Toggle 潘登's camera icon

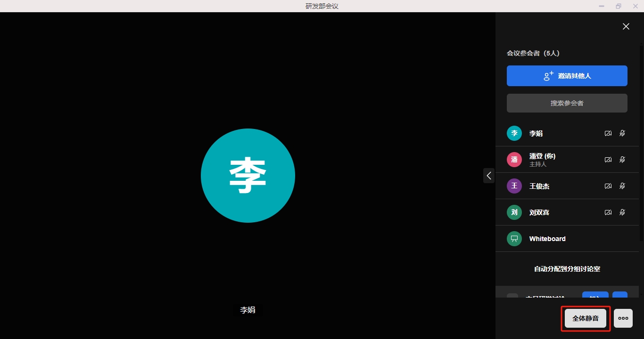pos(608,160)
